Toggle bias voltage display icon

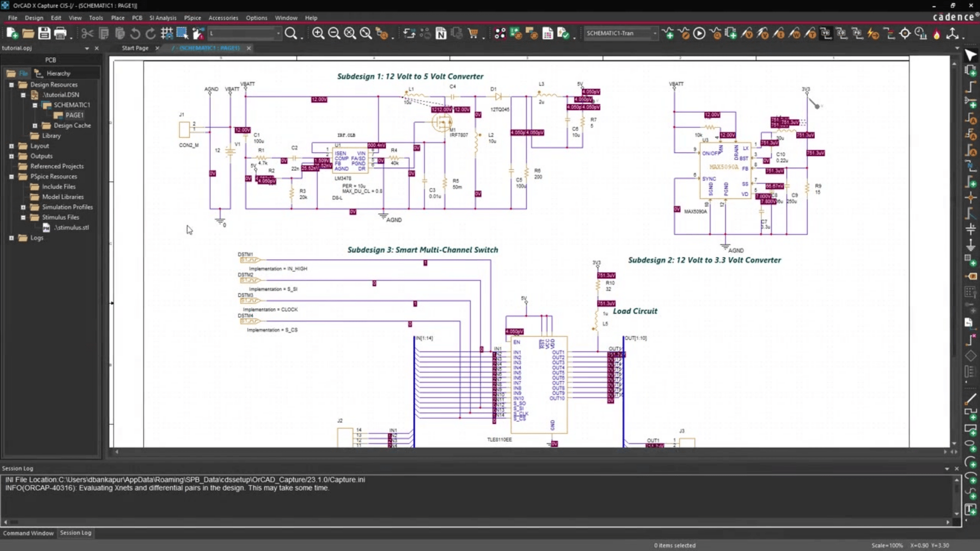826,34
